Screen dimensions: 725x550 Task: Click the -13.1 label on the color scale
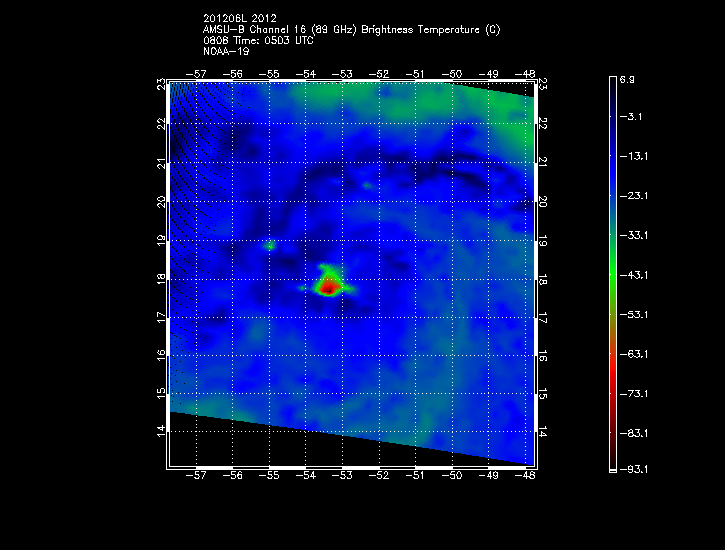(x=635, y=157)
